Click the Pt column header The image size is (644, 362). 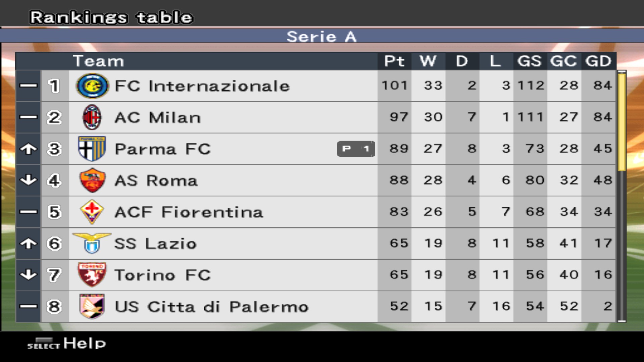coord(394,61)
